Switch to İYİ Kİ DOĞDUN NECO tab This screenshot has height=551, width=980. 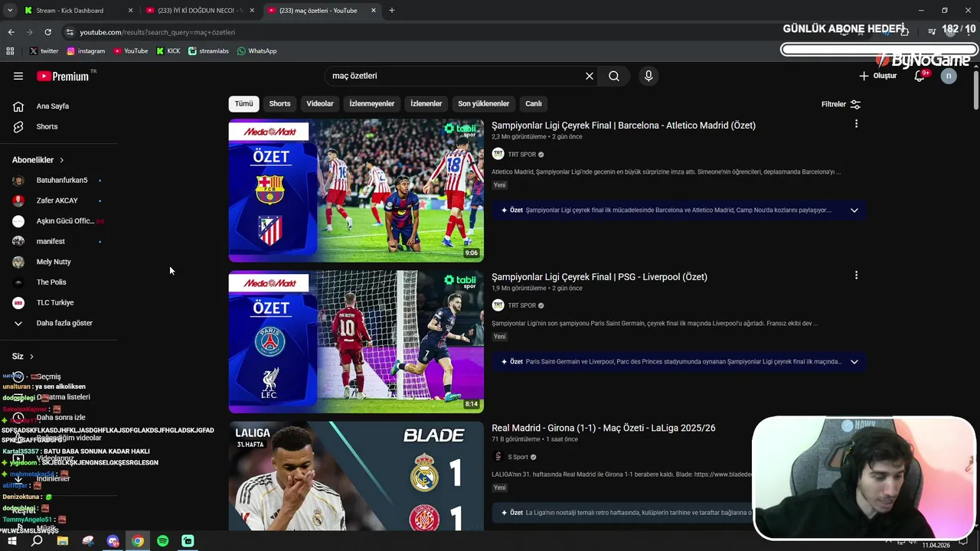tap(199, 11)
